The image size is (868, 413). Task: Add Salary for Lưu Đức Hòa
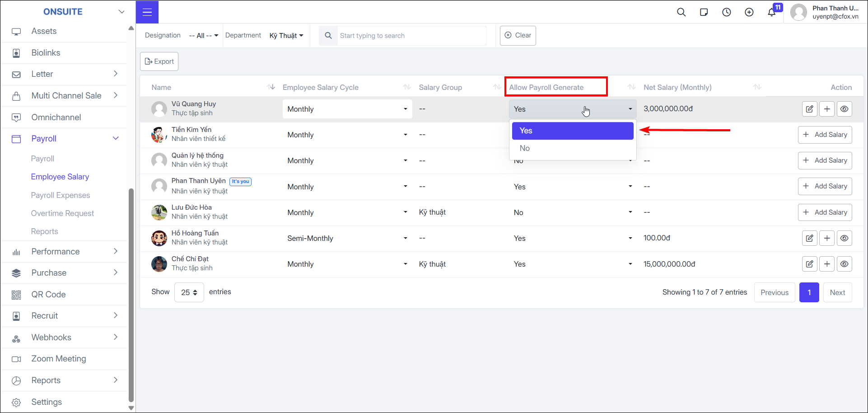pos(825,212)
